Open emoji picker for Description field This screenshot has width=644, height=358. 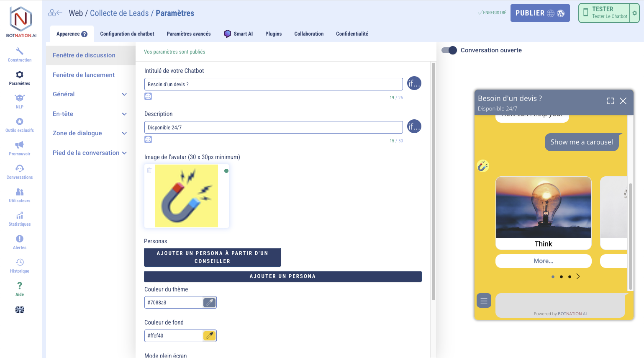tap(148, 139)
